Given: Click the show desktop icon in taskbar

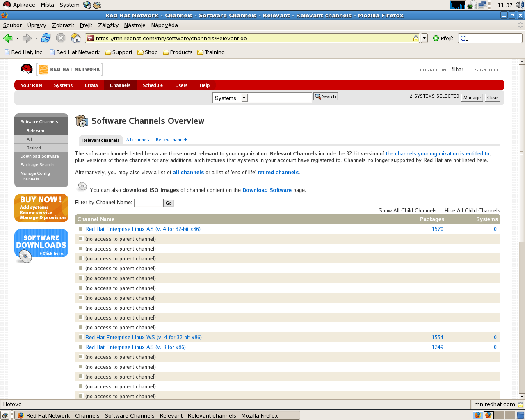Looking at the screenshot, I should pyautogui.click(x=5, y=415).
